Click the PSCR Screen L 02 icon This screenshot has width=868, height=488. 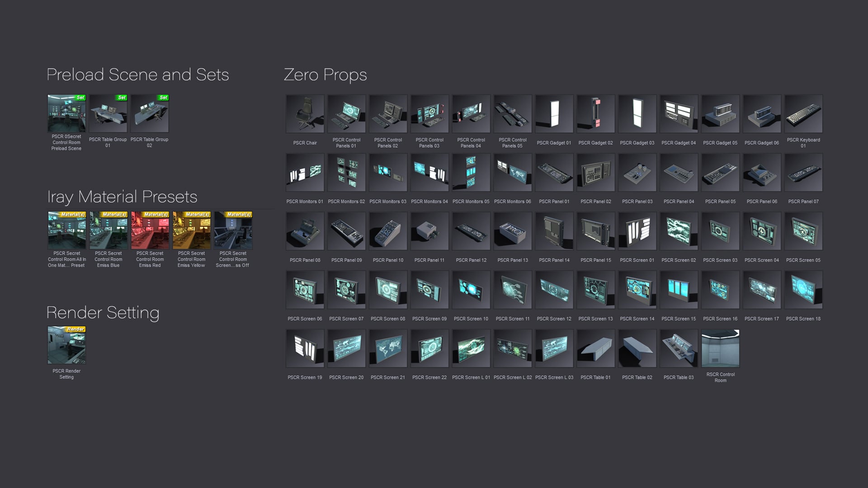pos(513,348)
